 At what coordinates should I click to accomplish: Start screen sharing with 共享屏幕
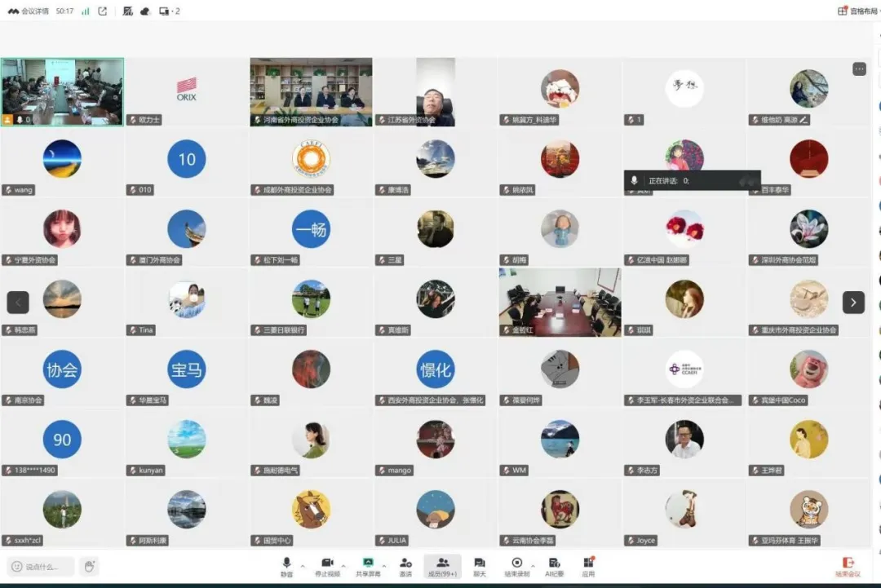coord(368,566)
